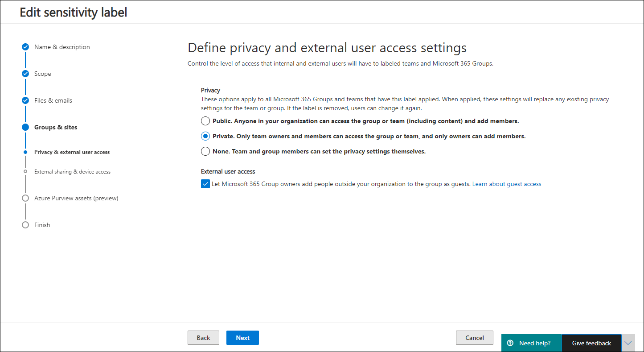The height and width of the screenshot is (352, 644).
Task: Click the Files & emails checkmark step icon
Action: pos(25,100)
